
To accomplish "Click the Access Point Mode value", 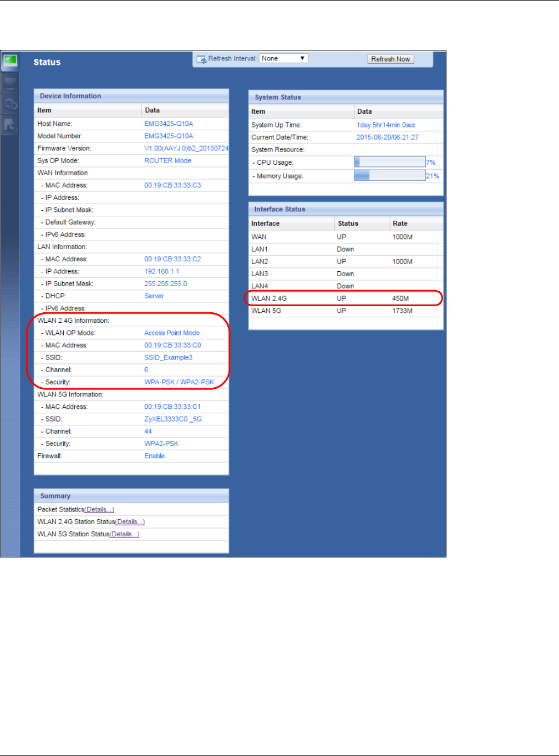I will 172,333.
